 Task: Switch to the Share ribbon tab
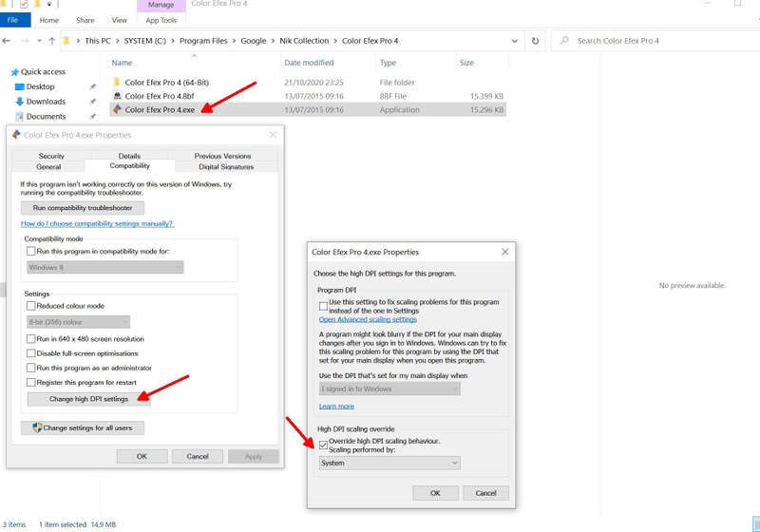[85, 20]
